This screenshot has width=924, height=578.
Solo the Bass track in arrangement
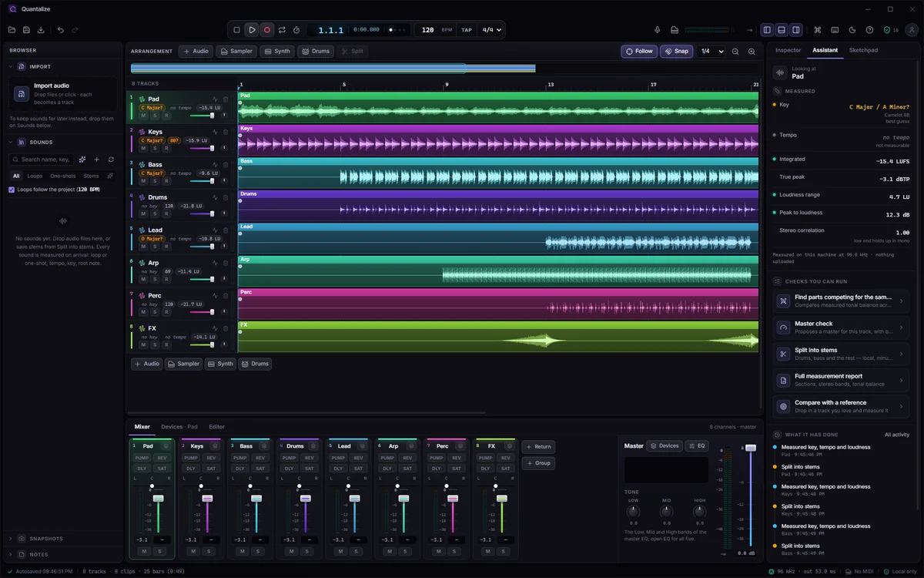[x=155, y=181]
